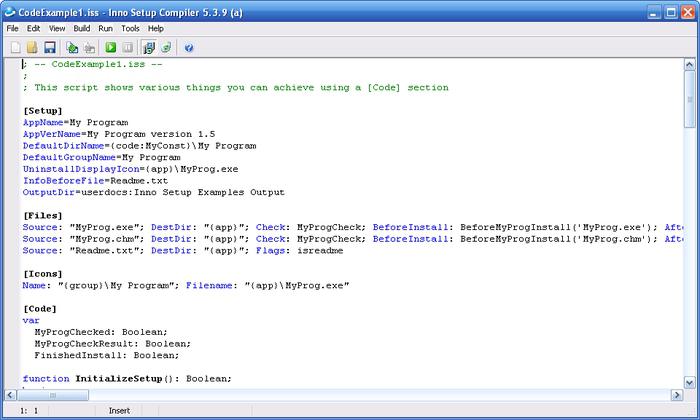This screenshot has width=700, height=420.
Task: Close the Inno Setup Compiler window
Action: tap(688, 12)
